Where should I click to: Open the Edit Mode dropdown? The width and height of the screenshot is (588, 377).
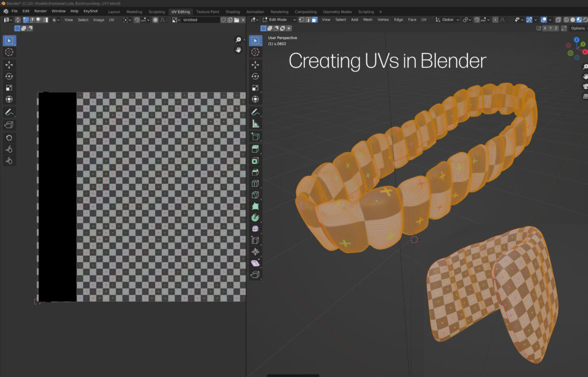[x=279, y=20]
